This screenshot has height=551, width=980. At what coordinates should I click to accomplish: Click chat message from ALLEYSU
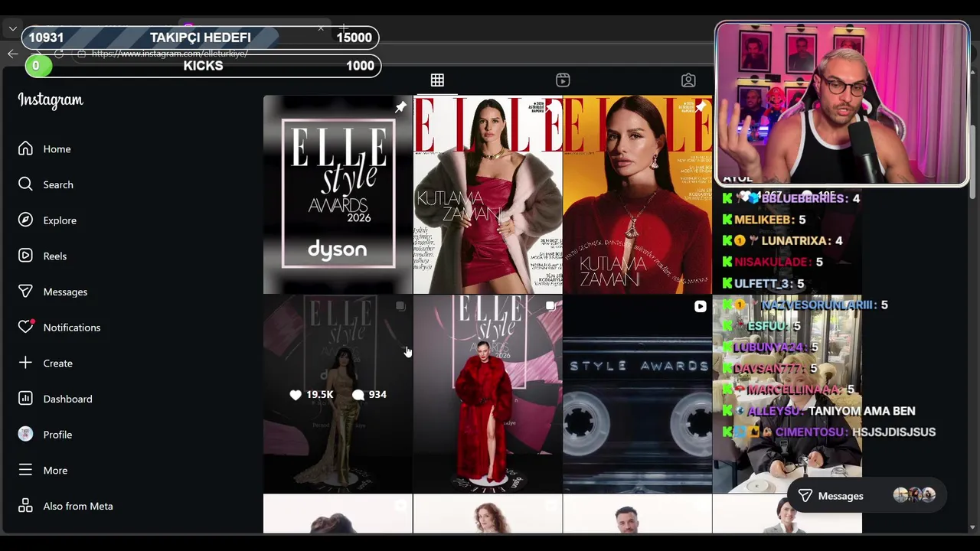pos(819,411)
